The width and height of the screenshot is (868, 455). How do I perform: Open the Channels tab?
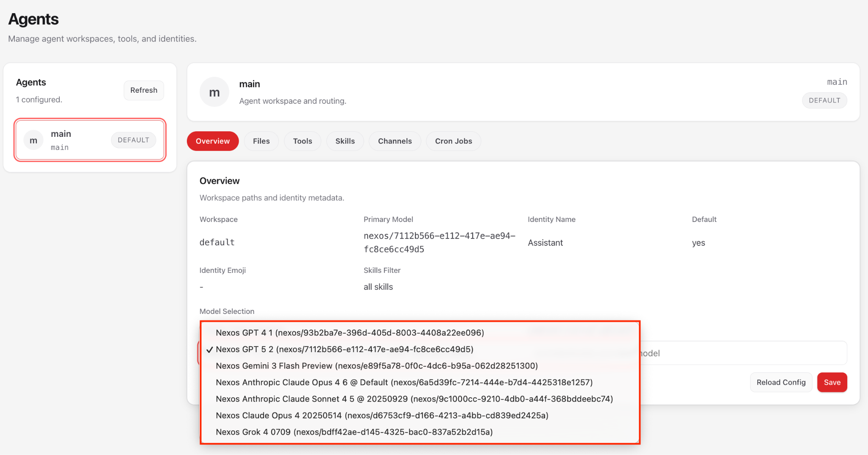pyautogui.click(x=395, y=141)
